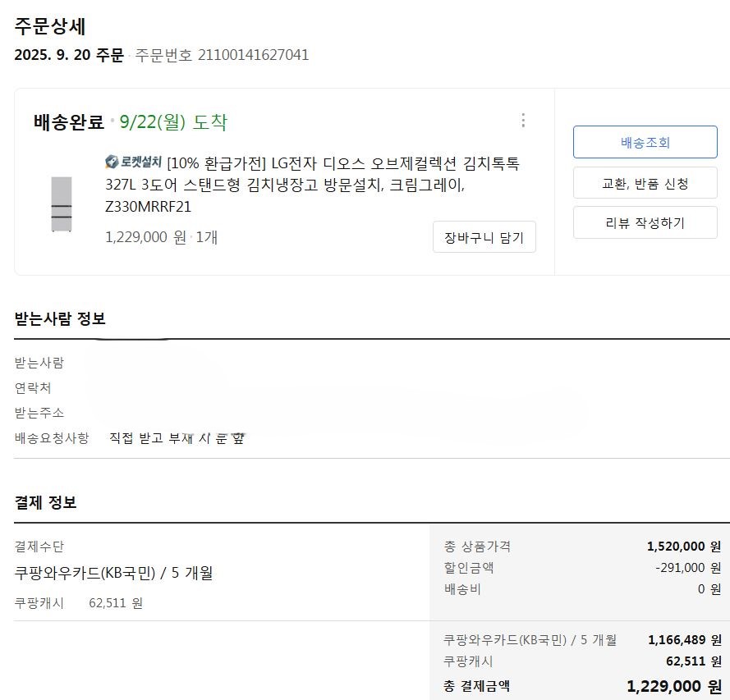The image size is (730, 700).
Task: Click the 총 상품가격 1,520,000 원 amount
Action: [x=684, y=547]
